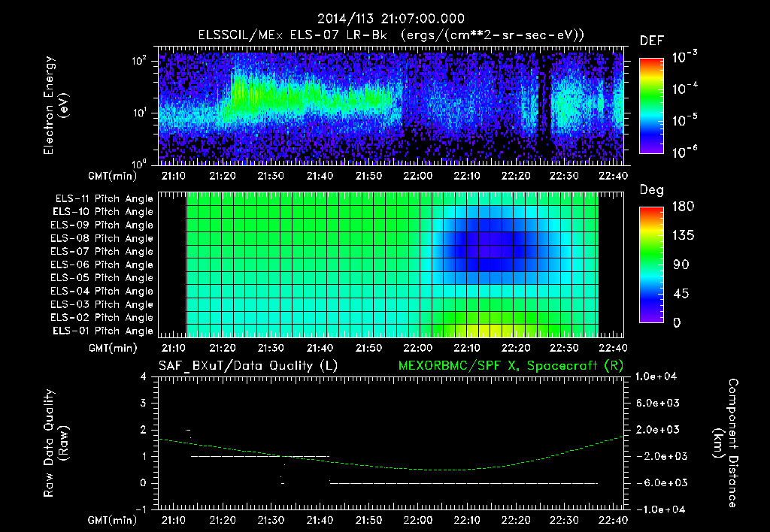Select the ELS-03 Pitch Angle row label

point(102,304)
